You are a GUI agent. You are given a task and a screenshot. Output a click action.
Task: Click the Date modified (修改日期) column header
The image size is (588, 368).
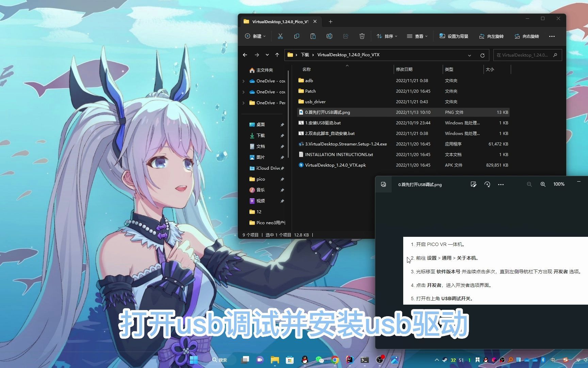point(418,69)
